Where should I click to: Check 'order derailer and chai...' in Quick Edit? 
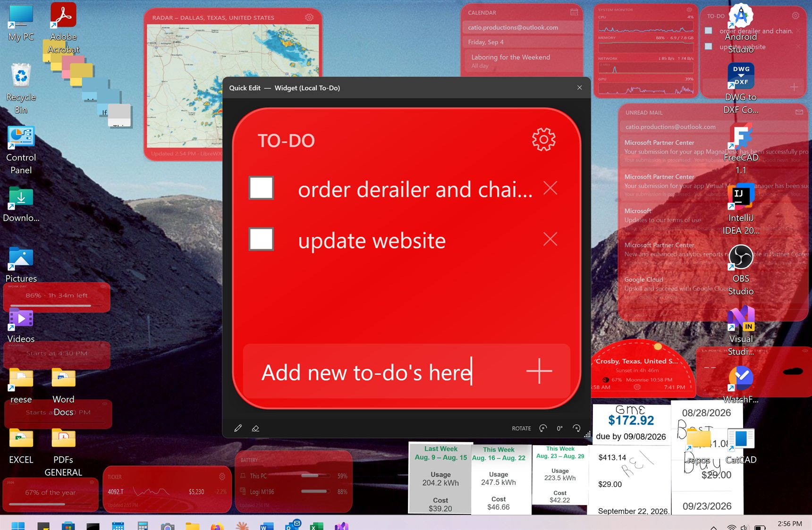pyautogui.click(x=261, y=188)
